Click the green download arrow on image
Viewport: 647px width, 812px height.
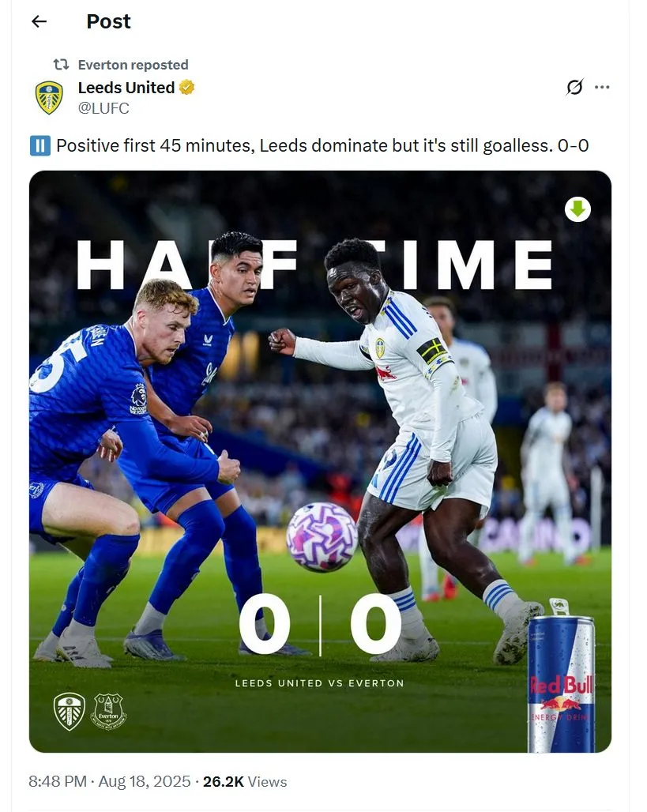click(x=578, y=209)
